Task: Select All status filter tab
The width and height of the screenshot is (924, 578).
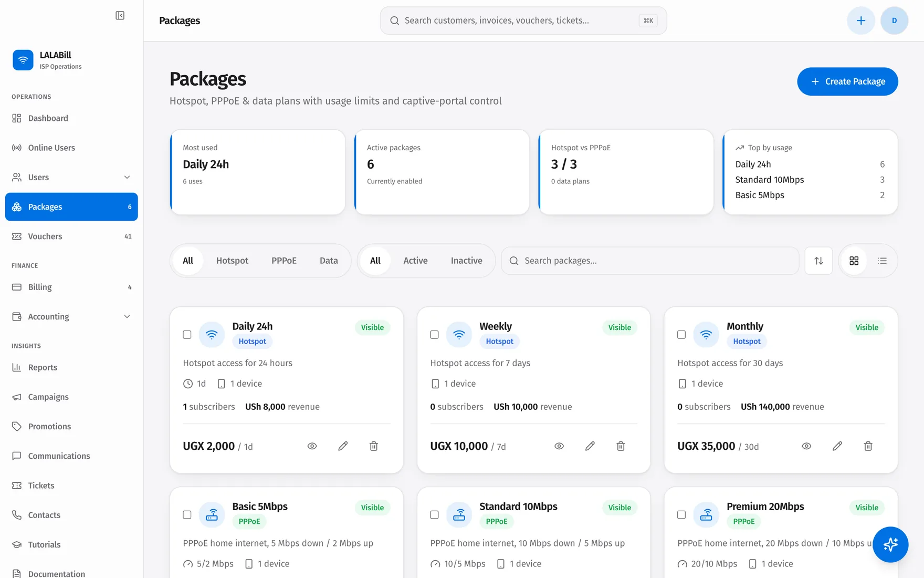Action: pyautogui.click(x=375, y=261)
